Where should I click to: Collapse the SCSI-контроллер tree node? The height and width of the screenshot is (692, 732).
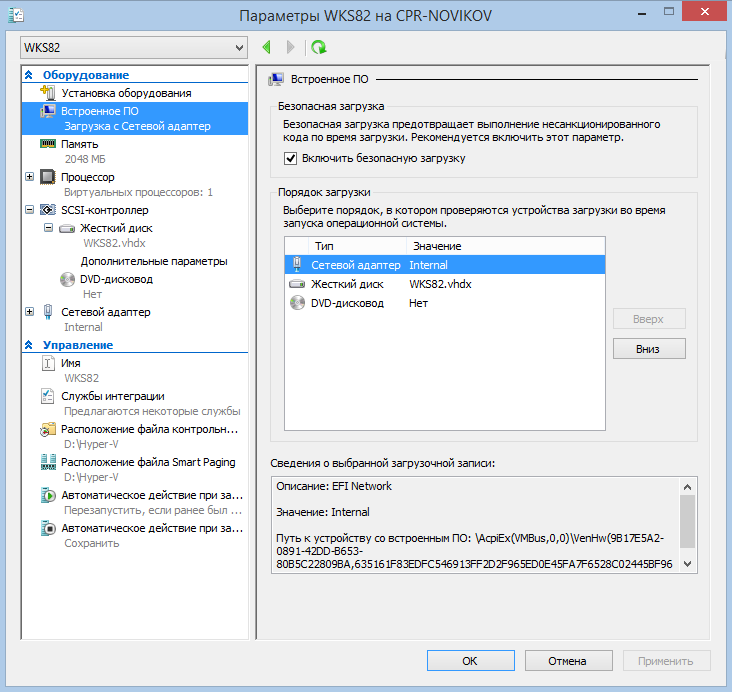pos(30,211)
